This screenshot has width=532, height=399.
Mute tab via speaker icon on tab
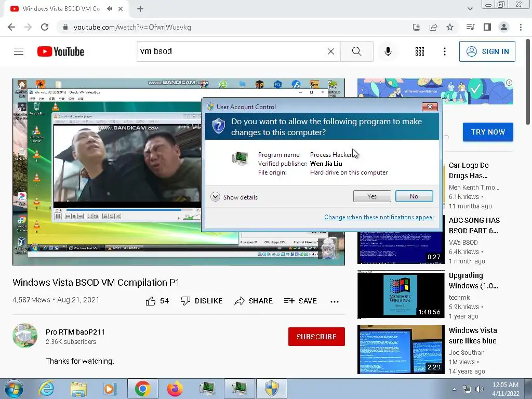[x=109, y=9]
